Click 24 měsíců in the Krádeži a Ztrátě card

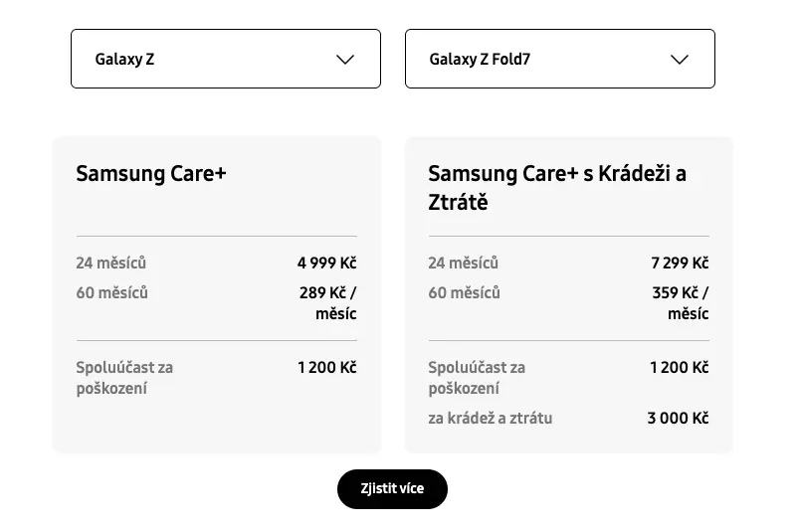[464, 264]
